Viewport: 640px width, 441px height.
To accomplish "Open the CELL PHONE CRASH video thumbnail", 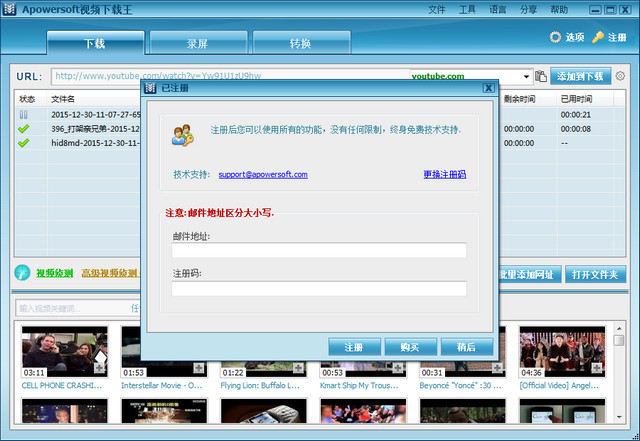I will (64, 351).
